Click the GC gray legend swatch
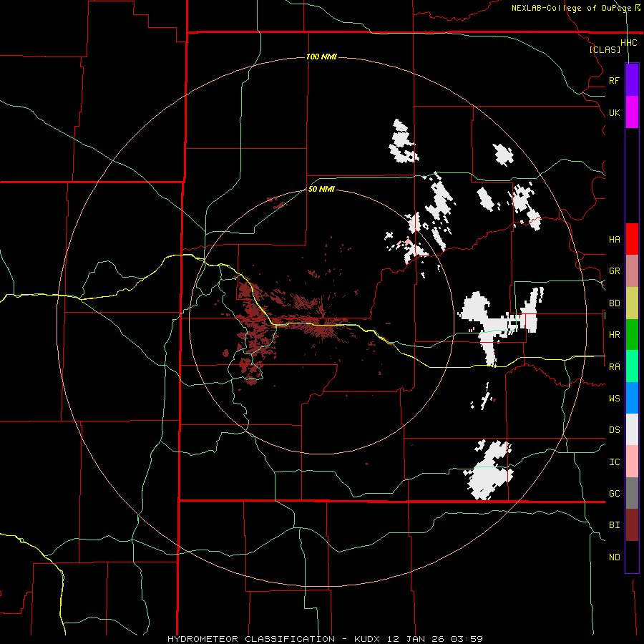 click(x=632, y=493)
